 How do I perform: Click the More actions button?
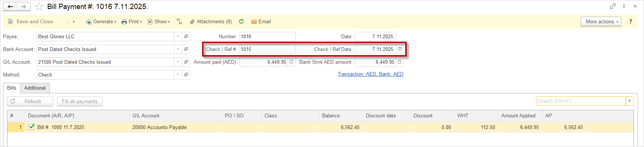[x=601, y=22]
